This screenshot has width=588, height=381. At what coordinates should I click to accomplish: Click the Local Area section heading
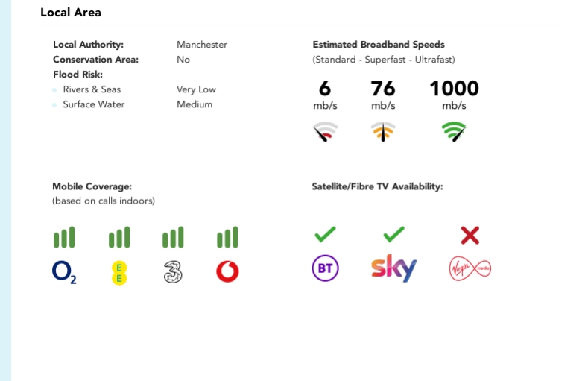[x=71, y=13]
